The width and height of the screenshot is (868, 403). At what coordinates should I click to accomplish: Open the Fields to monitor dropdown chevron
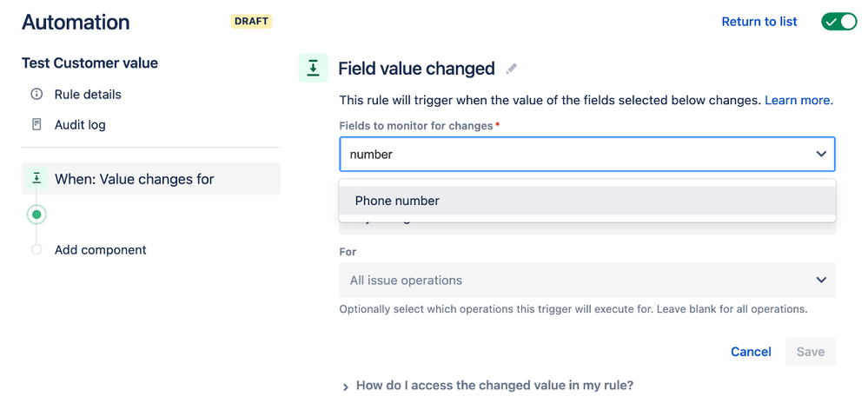pyautogui.click(x=821, y=154)
